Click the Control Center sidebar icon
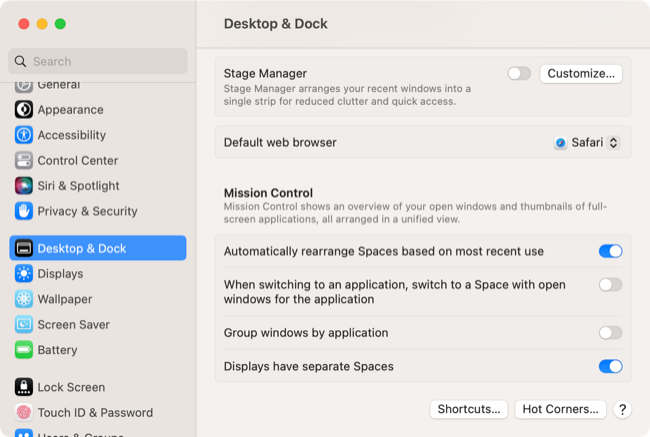Image resolution: width=650 pixels, height=437 pixels. click(x=24, y=160)
